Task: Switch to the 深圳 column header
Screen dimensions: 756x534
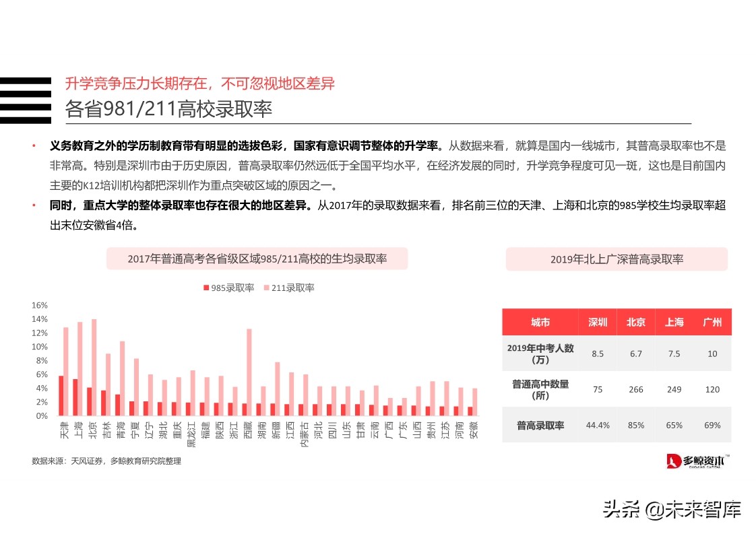Action: click(x=597, y=322)
